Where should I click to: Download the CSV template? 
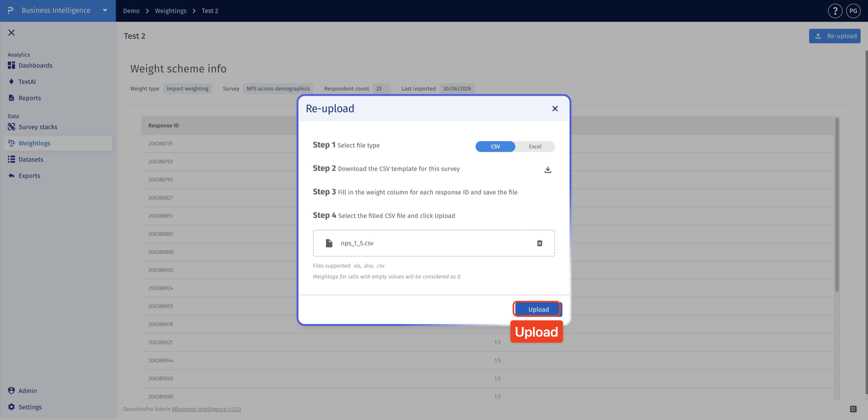[x=548, y=170]
